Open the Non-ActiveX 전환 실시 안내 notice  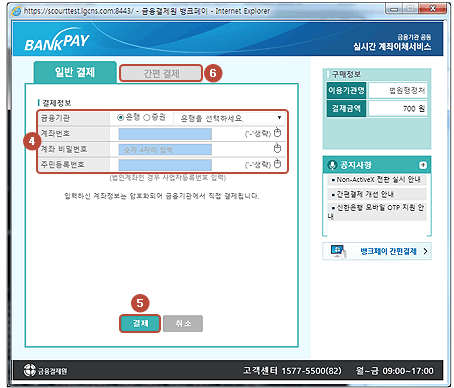pos(377,180)
